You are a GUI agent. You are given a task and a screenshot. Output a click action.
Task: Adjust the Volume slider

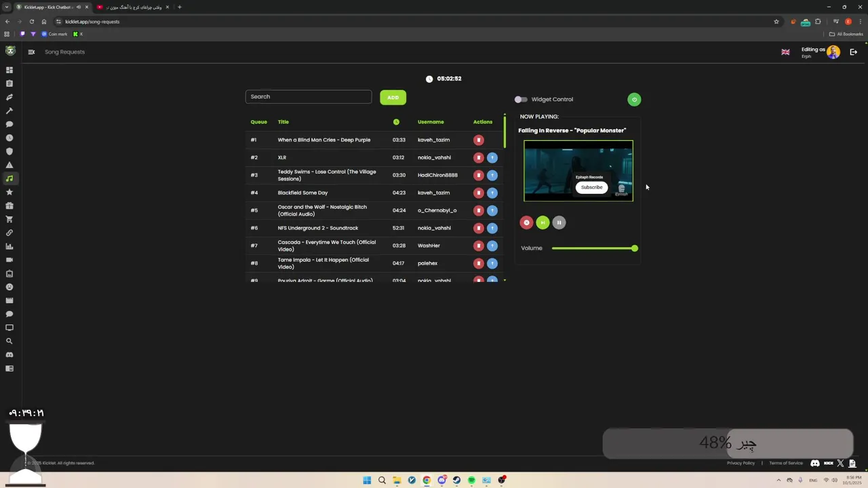[595, 248]
